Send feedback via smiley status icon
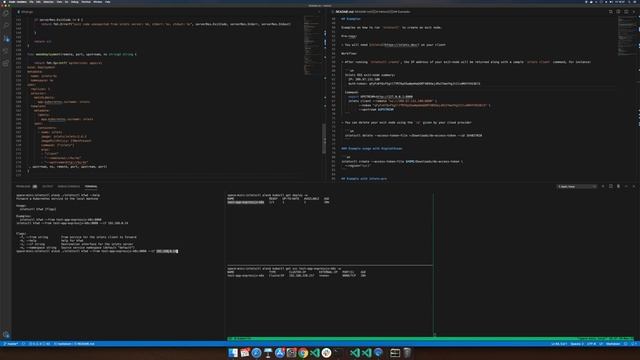Image resolution: width=640 pixels, height=360 pixels. (626, 344)
